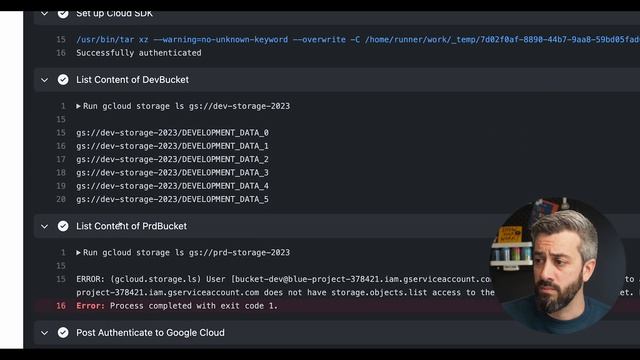This screenshot has width=640, height=360.
Task: Collapse the Set up Cloud SDK step
Action: tap(44, 14)
